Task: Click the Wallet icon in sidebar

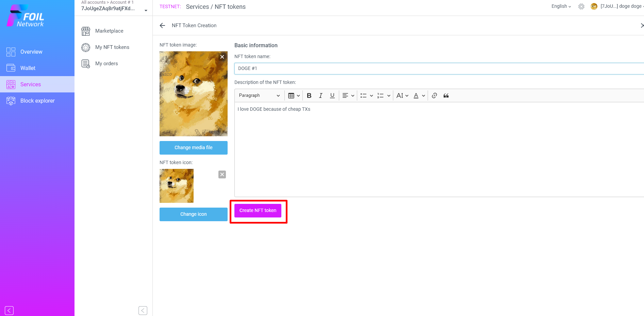Action: [x=11, y=68]
